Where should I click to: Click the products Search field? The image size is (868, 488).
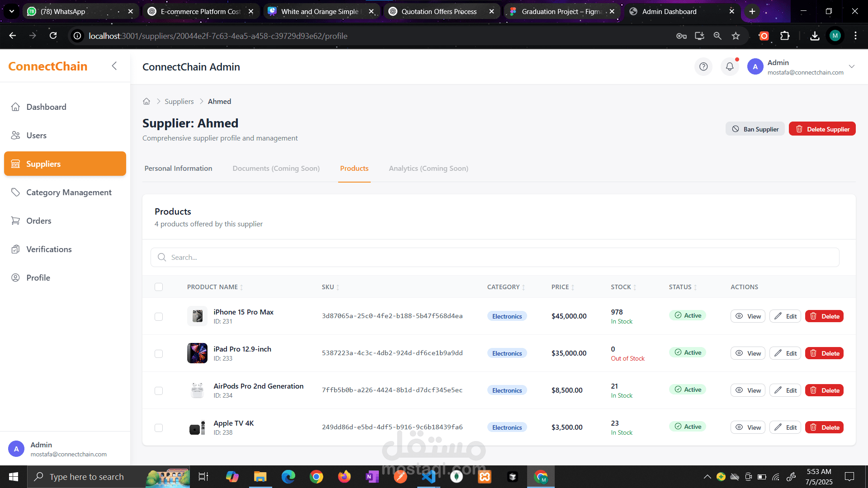tap(495, 258)
